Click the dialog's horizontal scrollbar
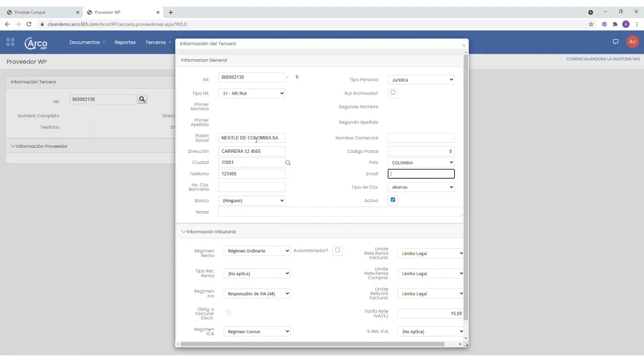This screenshot has height=362, width=644. coord(312,344)
